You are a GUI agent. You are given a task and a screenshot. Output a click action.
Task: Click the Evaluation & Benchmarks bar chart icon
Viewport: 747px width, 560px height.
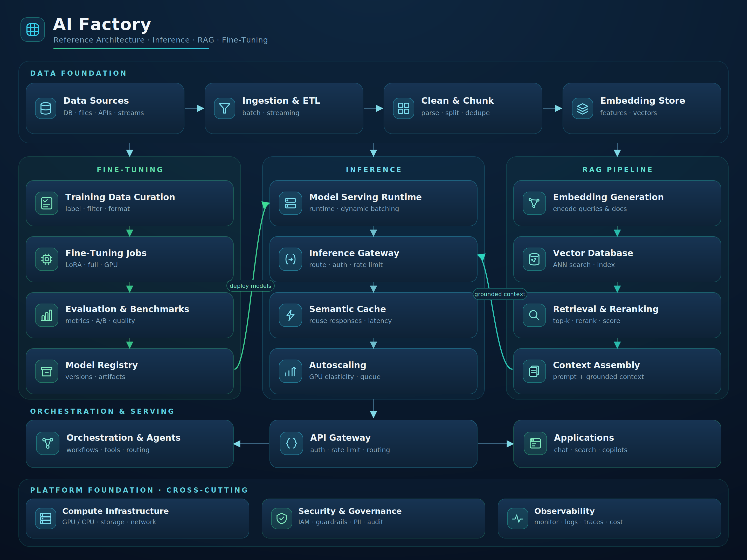[x=47, y=315]
